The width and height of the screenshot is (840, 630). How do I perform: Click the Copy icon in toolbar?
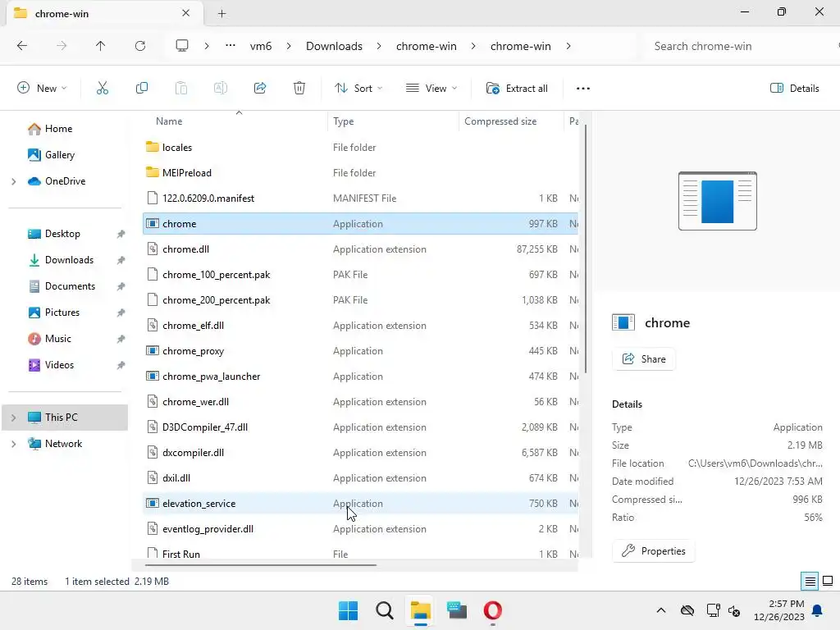click(142, 89)
